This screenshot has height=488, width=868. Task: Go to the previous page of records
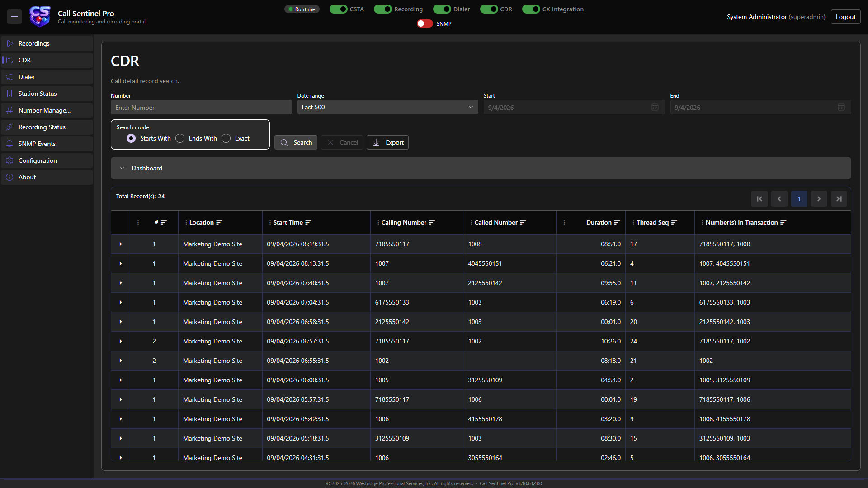coord(779,199)
